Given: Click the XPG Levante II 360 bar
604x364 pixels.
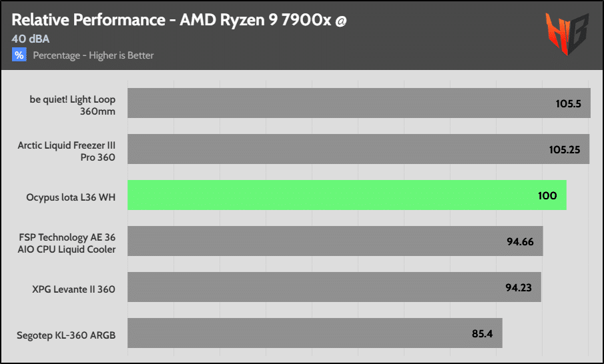Looking at the screenshot, I should pyautogui.click(x=334, y=287).
